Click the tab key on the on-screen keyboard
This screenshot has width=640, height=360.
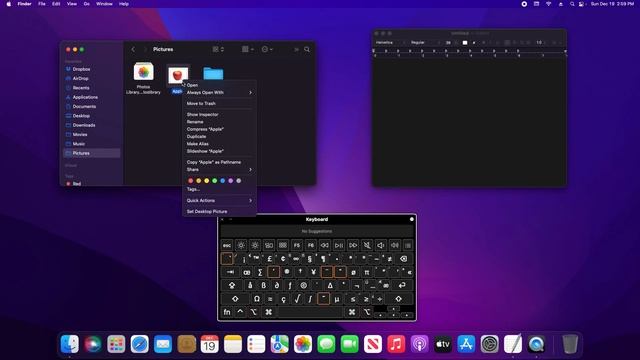230,272
